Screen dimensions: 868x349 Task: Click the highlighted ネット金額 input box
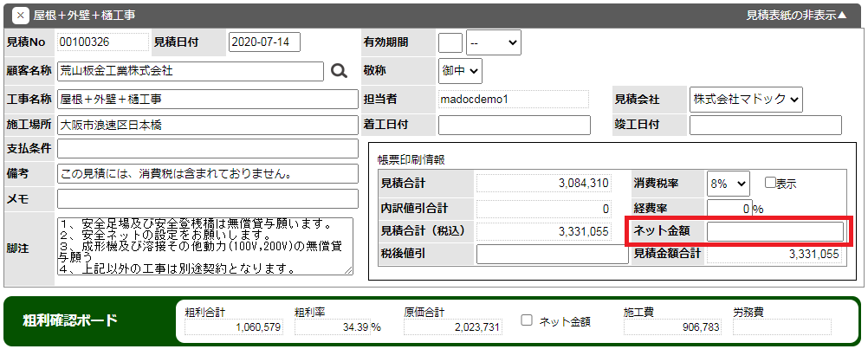point(774,231)
